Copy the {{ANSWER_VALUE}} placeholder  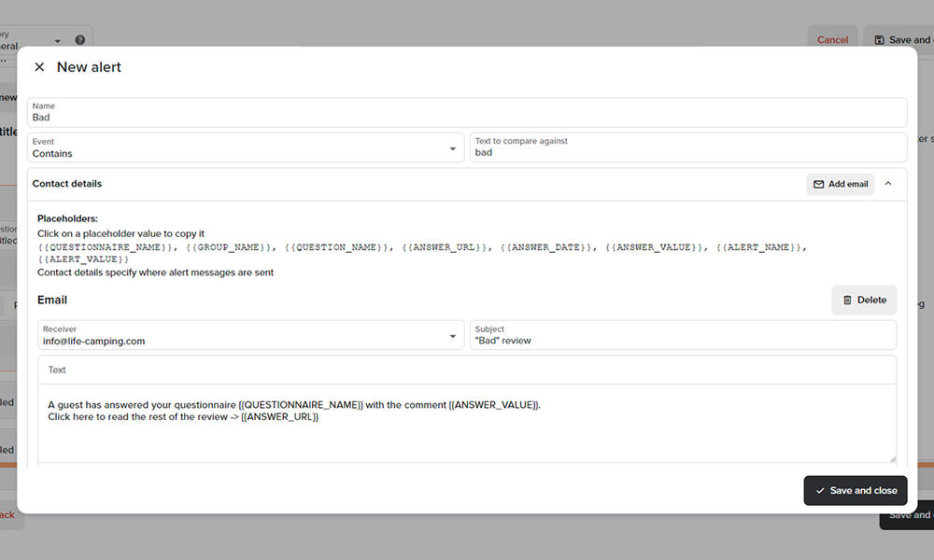(655, 247)
